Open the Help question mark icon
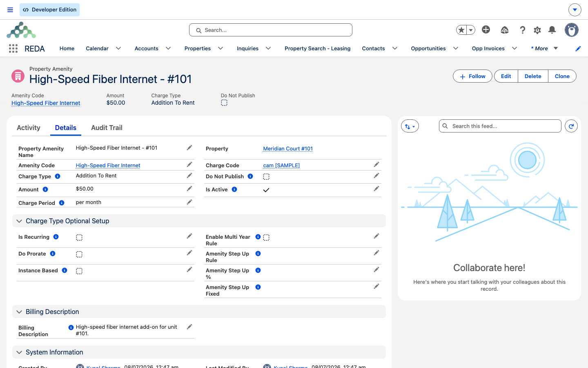Screen dimensions: 588x368 pos(522,30)
